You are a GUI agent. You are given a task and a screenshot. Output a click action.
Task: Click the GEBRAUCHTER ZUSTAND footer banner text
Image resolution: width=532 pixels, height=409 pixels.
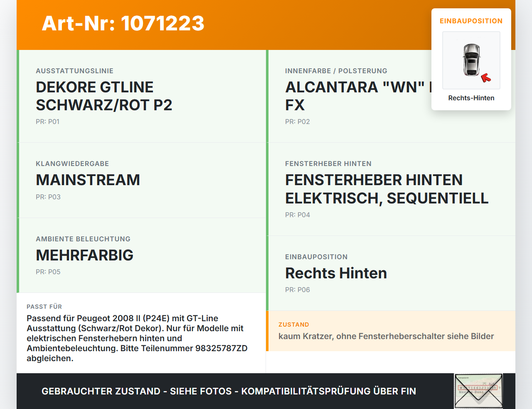tap(229, 391)
